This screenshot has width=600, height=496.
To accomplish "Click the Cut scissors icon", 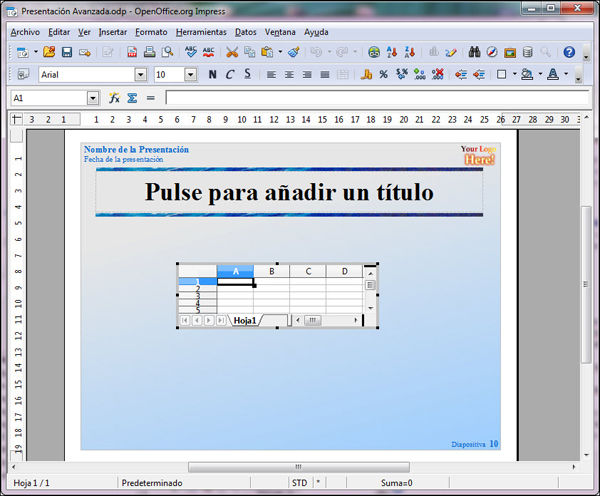I will pyautogui.click(x=232, y=52).
